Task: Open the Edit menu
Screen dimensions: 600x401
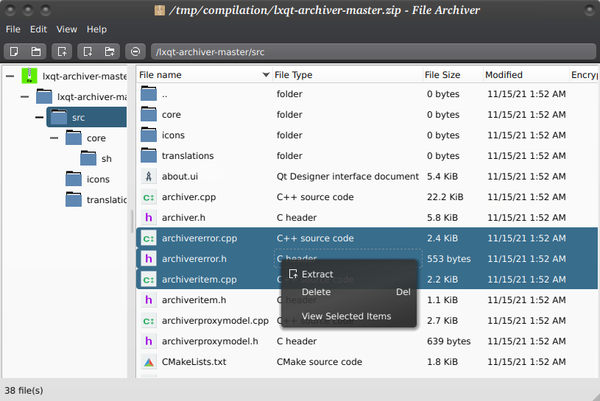Action: (x=38, y=30)
